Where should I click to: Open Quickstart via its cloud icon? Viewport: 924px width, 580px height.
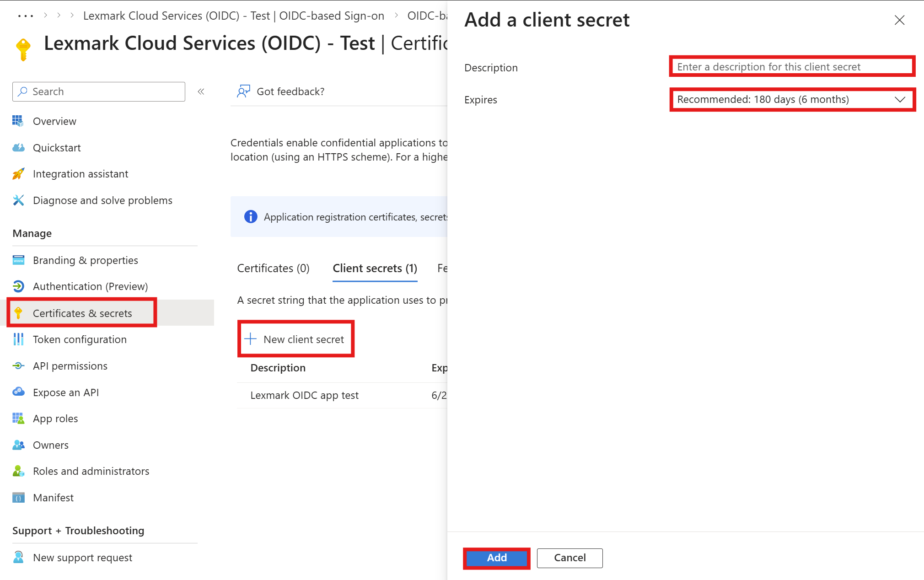click(x=18, y=148)
